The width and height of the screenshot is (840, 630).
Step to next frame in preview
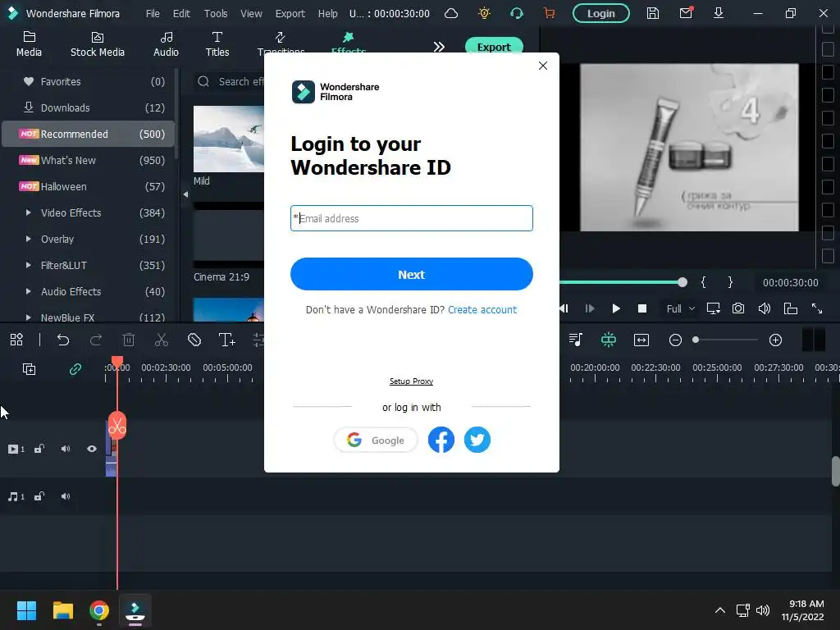point(590,308)
